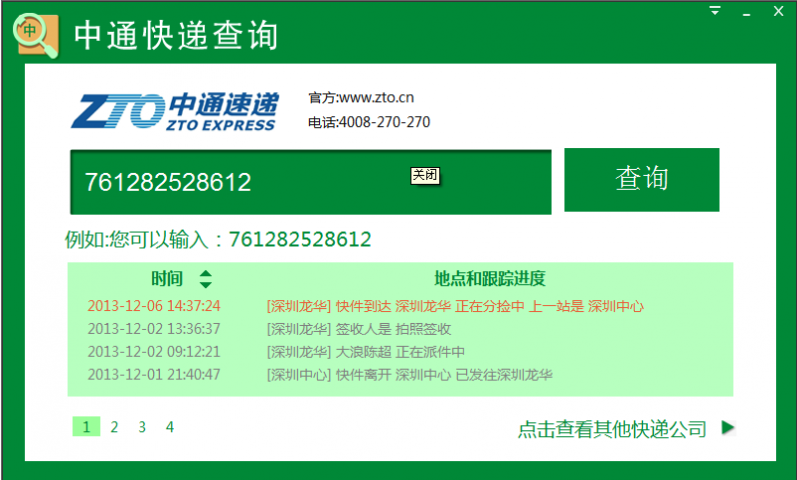Click example number 761282528612 below input
This screenshot has height=480, width=797.
tap(300, 239)
